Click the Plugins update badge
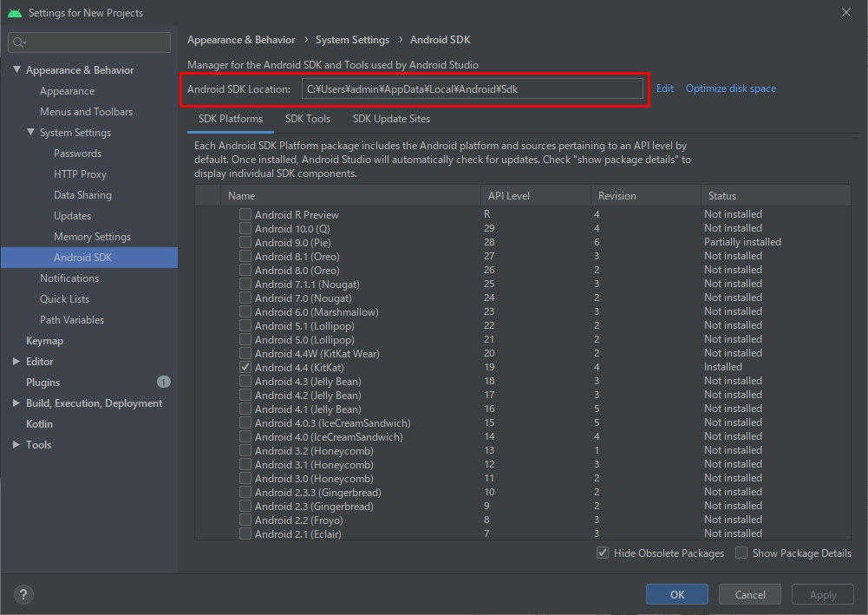868x615 pixels. pyautogui.click(x=163, y=382)
